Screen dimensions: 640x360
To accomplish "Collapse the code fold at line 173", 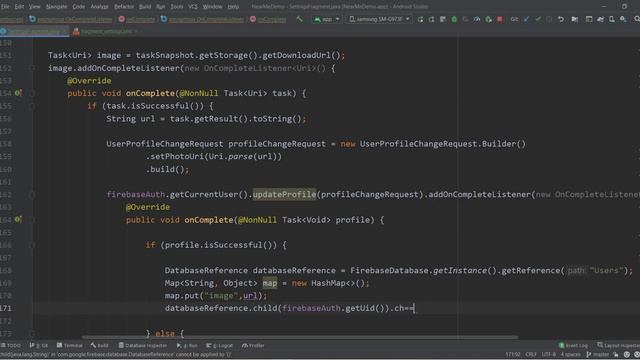I will (32, 334).
